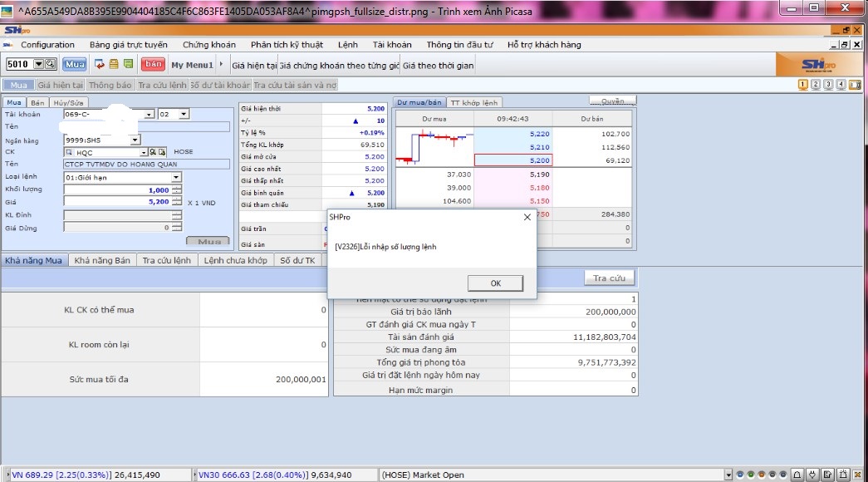Image resolution: width=868 pixels, height=482 pixels.
Task: Click the orange status indicator light
Action: pos(762,475)
